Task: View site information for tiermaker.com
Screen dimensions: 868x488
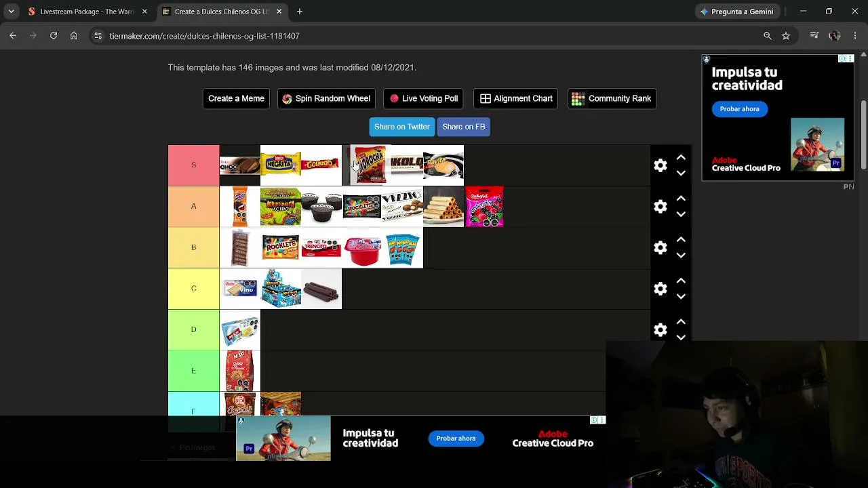Action: pyautogui.click(x=98, y=36)
